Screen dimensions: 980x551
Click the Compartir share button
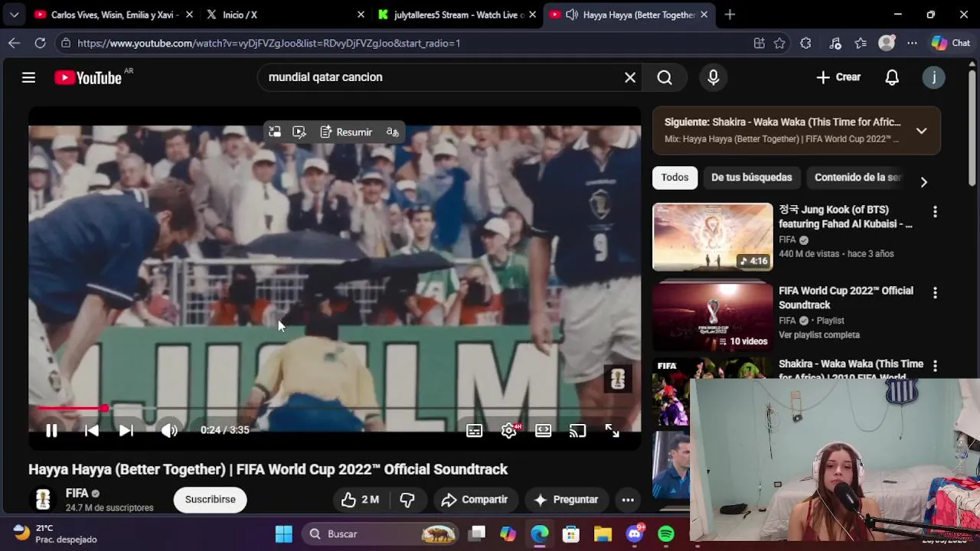point(475,500)
